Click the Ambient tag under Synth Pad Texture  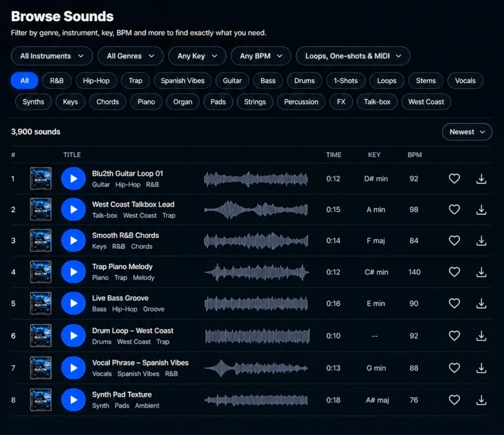pyautogui.click(x=147, y=406)
